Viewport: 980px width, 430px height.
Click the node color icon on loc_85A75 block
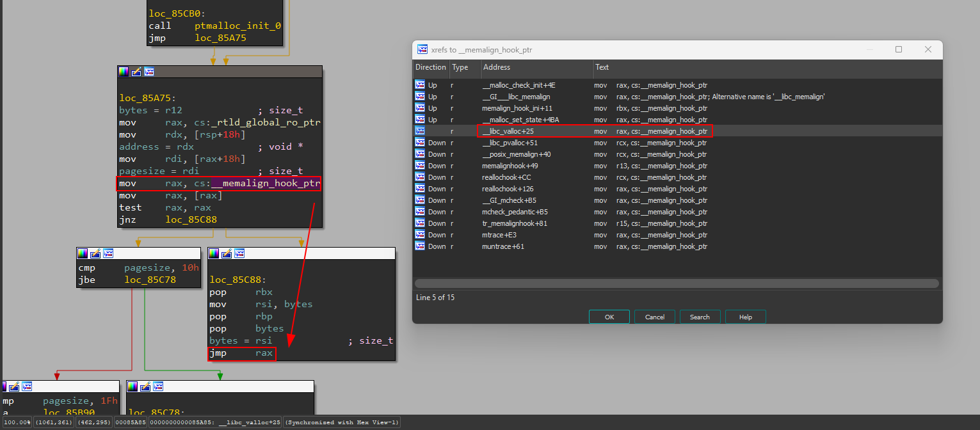(124, 72)
